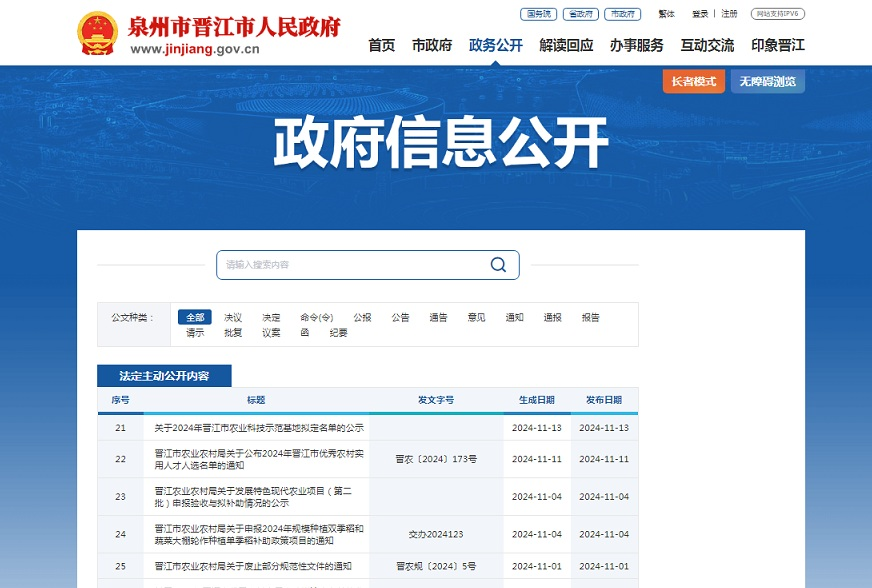872x588 pixels.
Task: Open the 政务公开 navigation menu
Action: coord(496,45)
